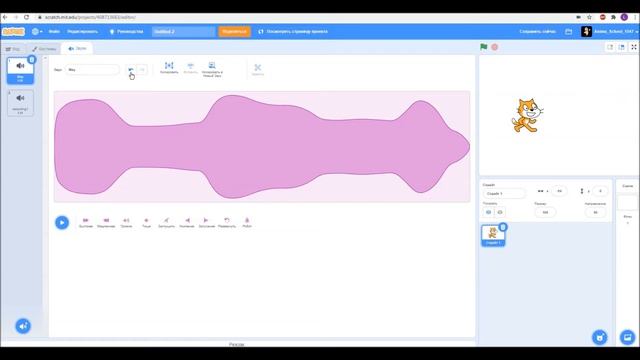Image resolution: width=640 pixels, height=360 pixels.
Task: Click the browser address bar
Action: click(302, 17)
